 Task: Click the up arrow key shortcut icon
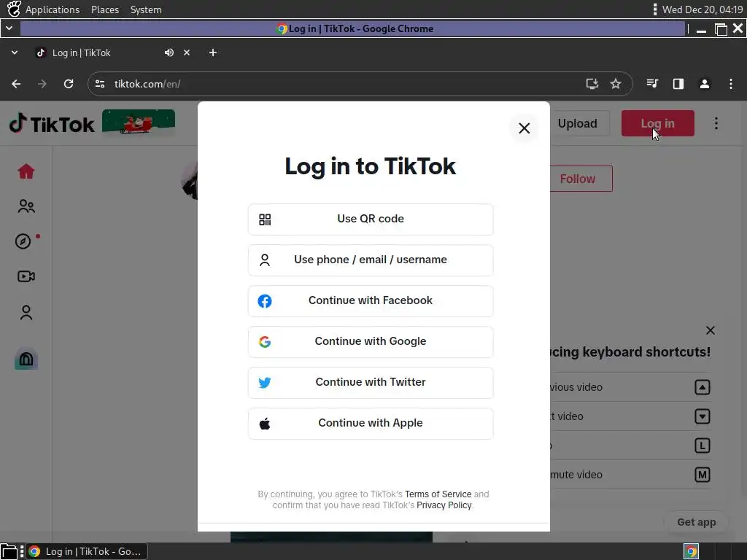pyautogui.click(x=703, y=387)
